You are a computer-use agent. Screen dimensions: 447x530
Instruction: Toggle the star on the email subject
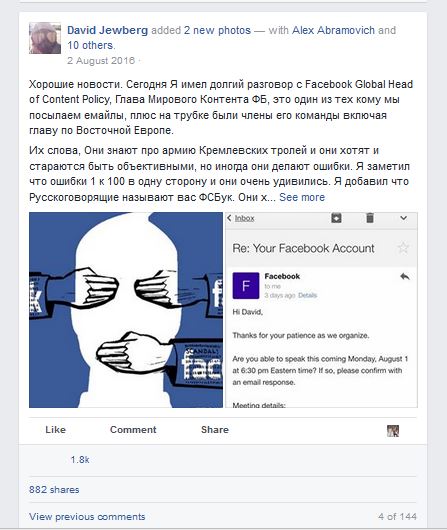click(x=403, y=248)
